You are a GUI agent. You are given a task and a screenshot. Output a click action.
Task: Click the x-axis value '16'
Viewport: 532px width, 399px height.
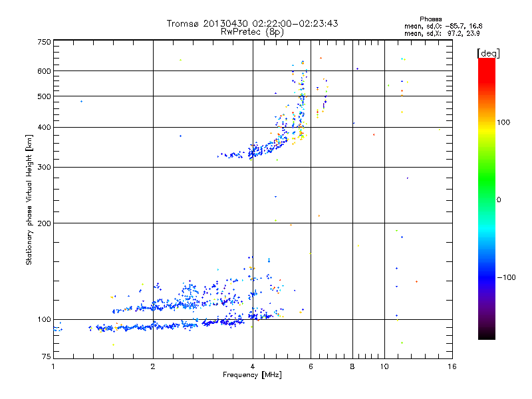452,366
